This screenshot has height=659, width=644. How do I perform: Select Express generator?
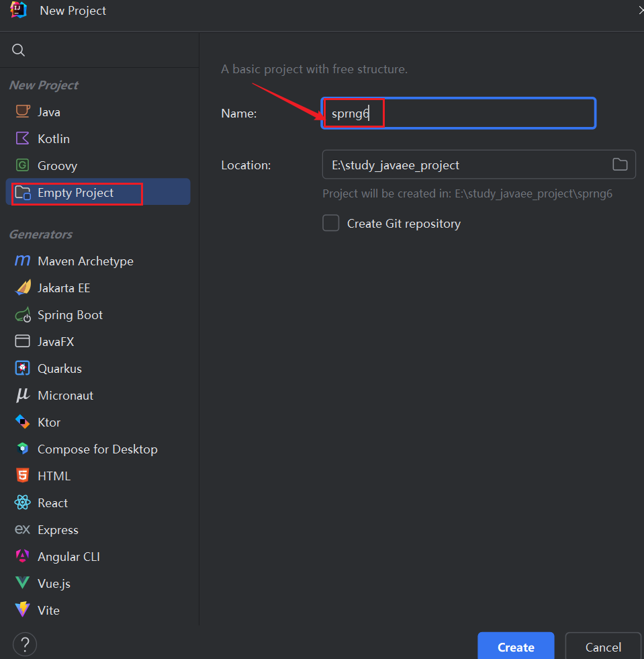tap(98, 529)
